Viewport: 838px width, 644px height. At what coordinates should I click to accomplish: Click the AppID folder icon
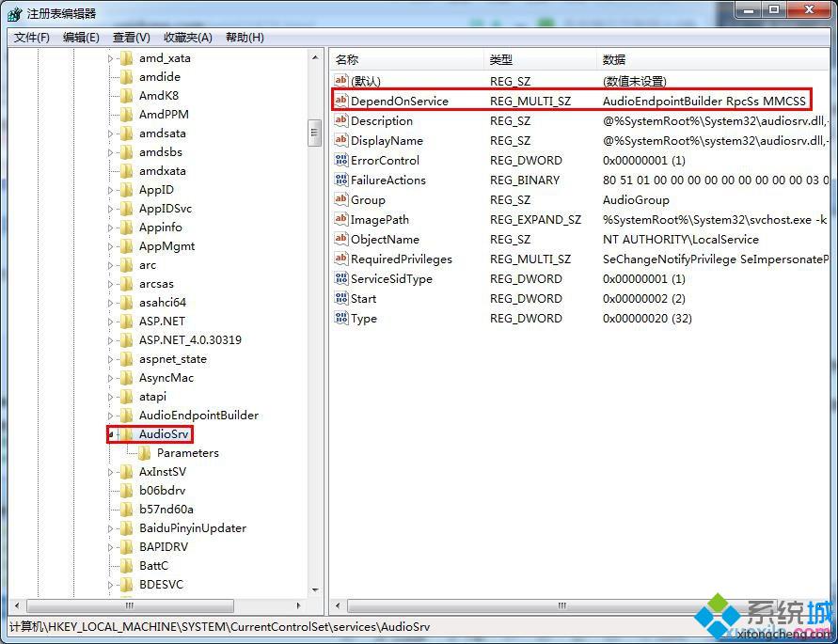(127, 190)
